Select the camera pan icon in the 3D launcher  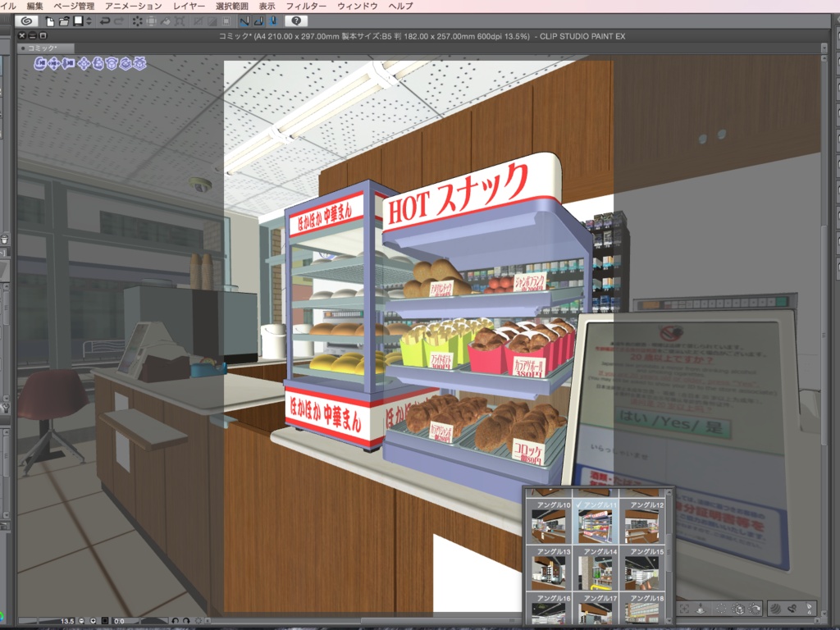pos(53,64)
